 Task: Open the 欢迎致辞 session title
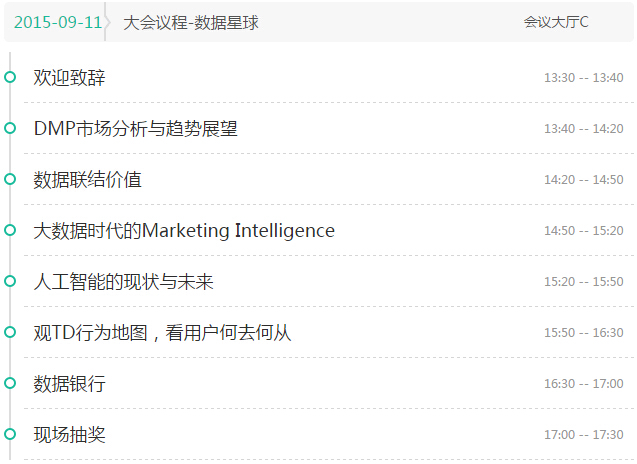[x=69, y=78]
